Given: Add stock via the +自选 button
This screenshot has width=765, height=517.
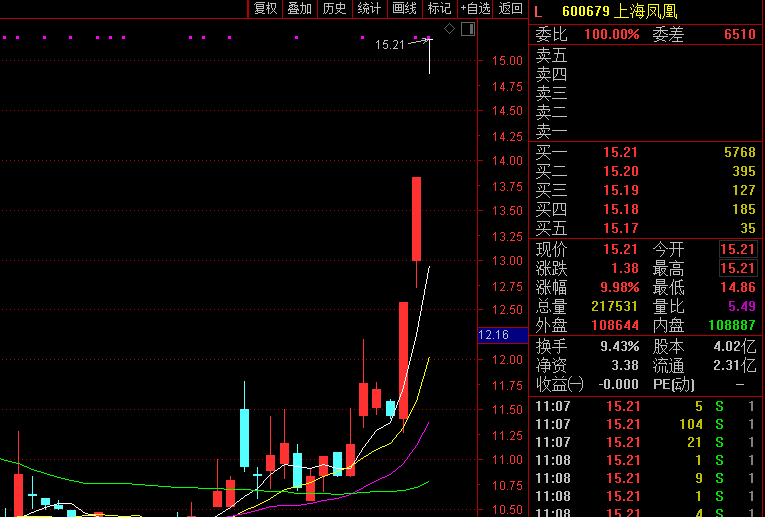Looking at the screenshot, I should (475, 9).
